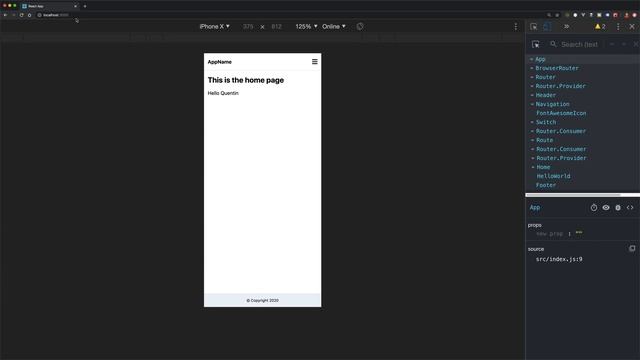
Task: Open the iPhone X device dropdown
Action: [x=214, y=27]
